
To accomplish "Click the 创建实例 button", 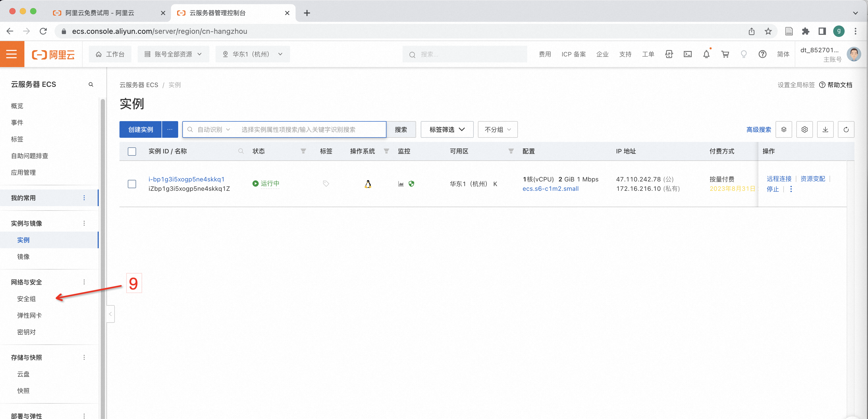I will point(141,129).
